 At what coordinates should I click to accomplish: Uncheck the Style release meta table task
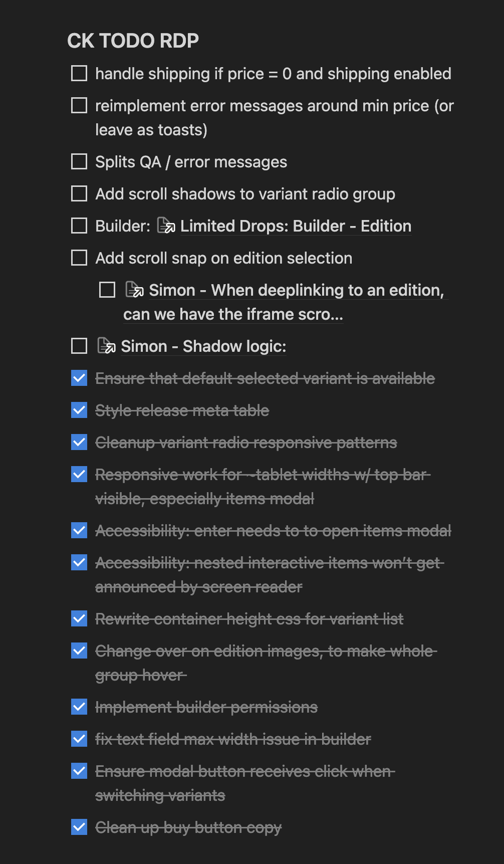(79, 410)
